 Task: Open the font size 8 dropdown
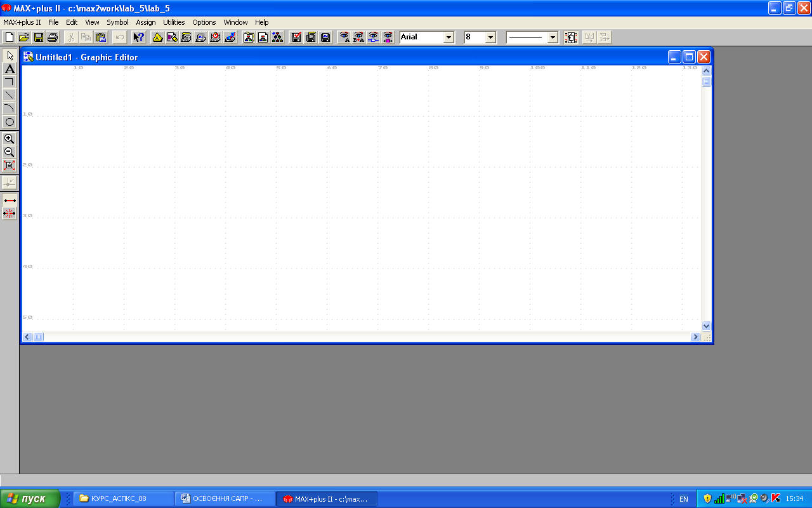click(490, 37)
